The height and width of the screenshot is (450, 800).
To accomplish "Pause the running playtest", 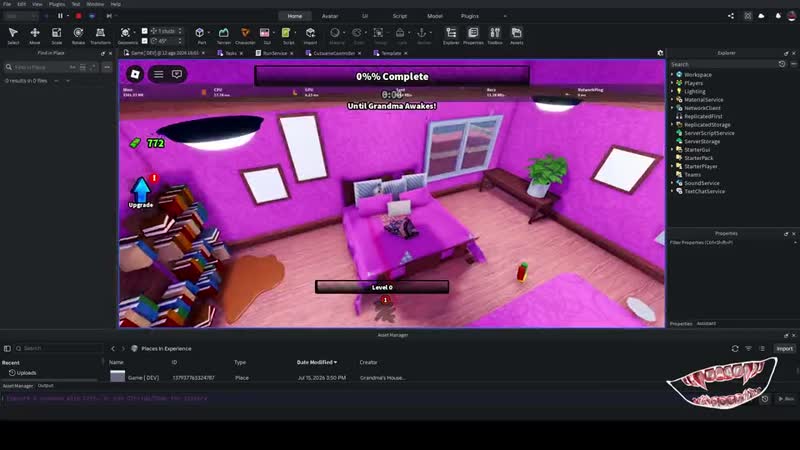I will coord(60,16).
